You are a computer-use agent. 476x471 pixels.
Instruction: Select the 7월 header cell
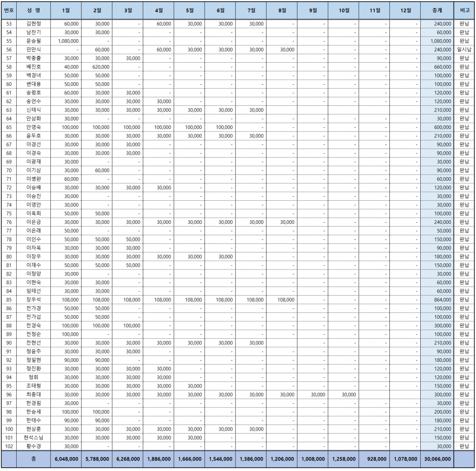(251, 10)
